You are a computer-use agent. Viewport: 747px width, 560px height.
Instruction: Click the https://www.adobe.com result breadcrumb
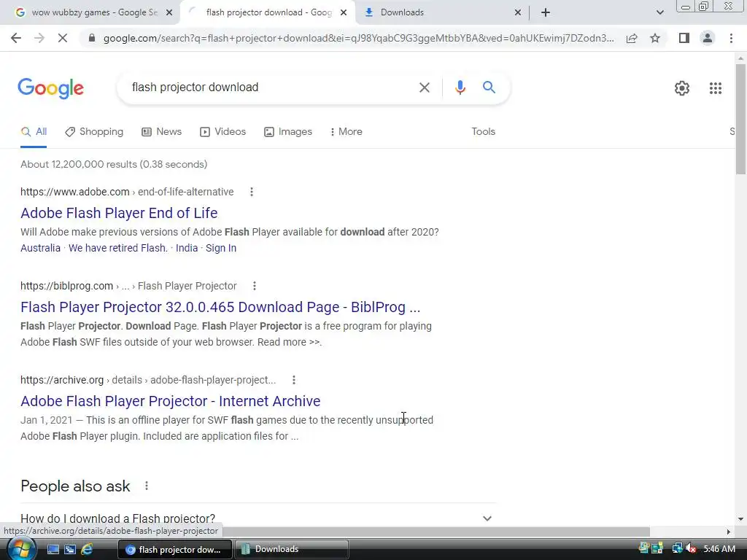click(x=127, y=192)
